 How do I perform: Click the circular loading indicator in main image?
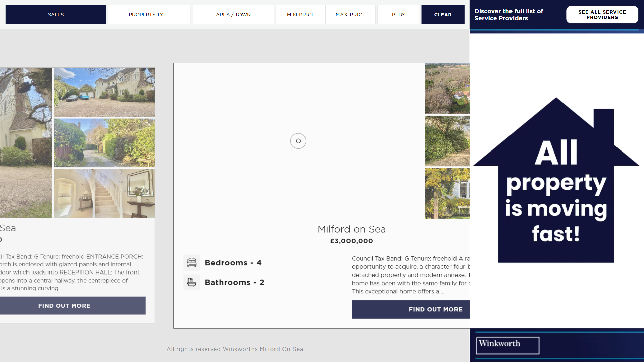[298, 141]
